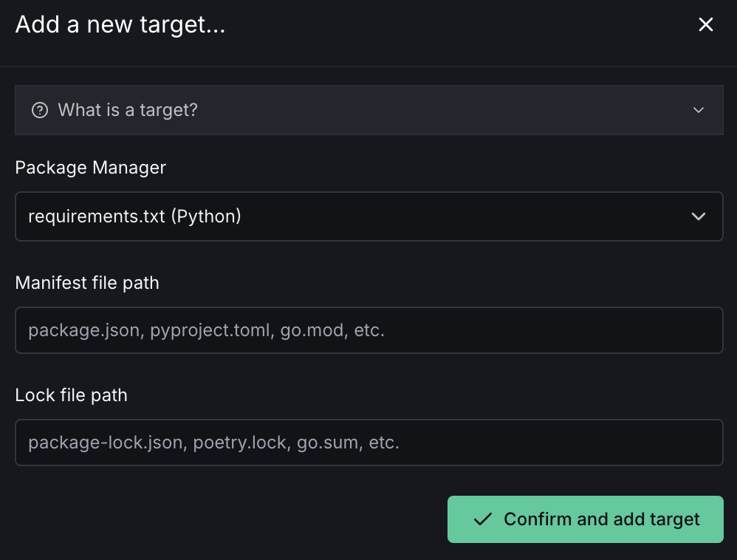
Task: Click the "Manifest file path" label
Action: pyautogui.click(x=87, y=283)
